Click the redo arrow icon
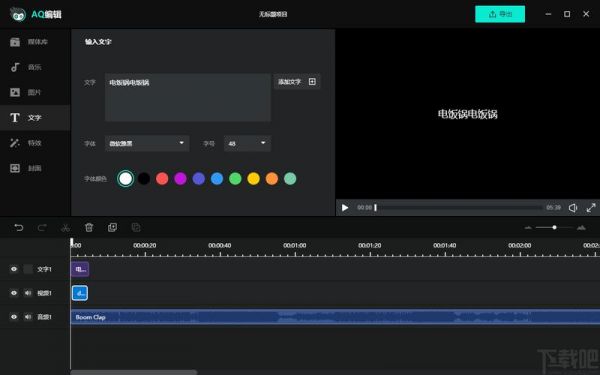This screenshot has width=600, height=375. pos(42,228)
